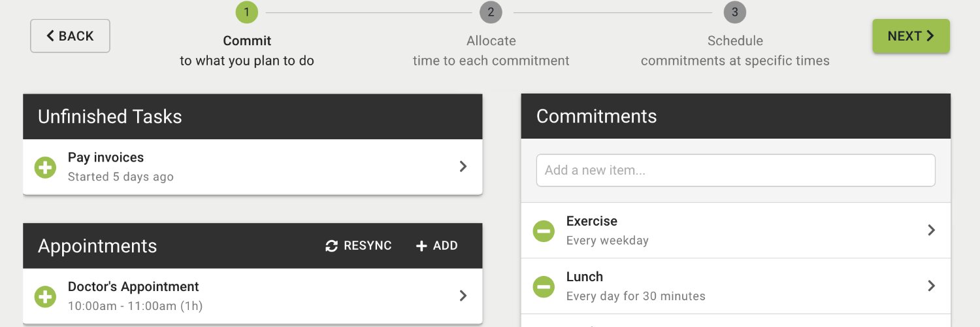The image size is (980, 327).
Task: Click the Resync circular arrows icon
Action: click(x=332, y=246)
